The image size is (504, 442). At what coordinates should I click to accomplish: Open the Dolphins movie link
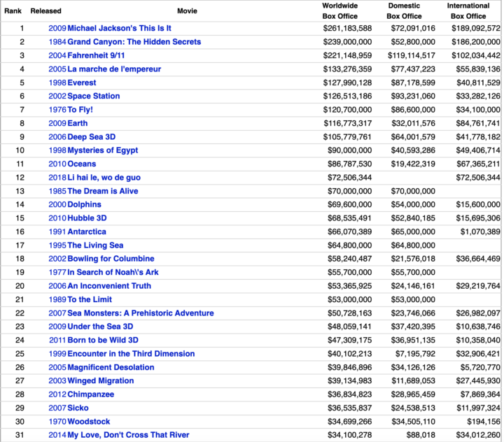click(84, 205)
